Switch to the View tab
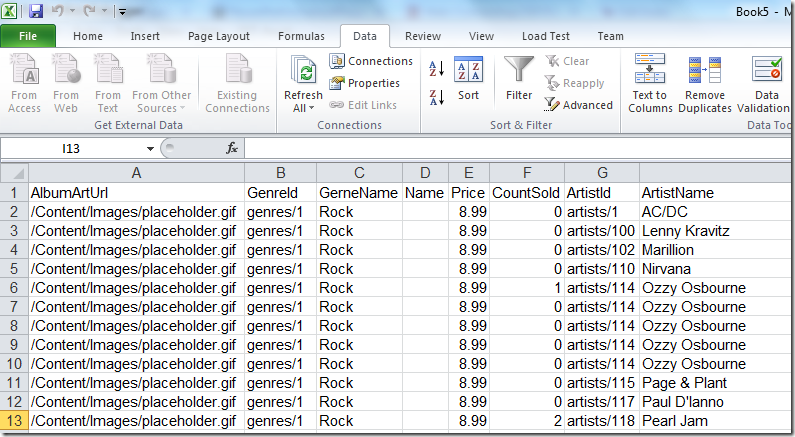This screenshot has width=795, height=437. point(481,36)
